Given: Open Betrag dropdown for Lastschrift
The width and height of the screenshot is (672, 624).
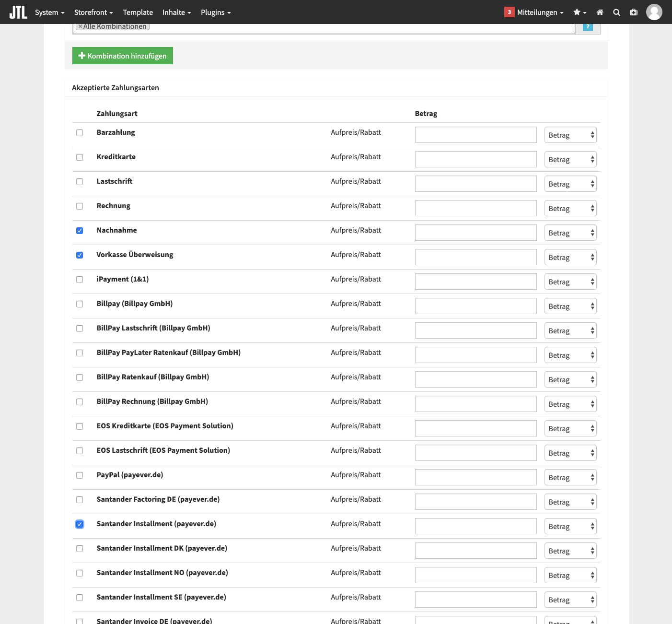Looking at the screenshot, I should [x=570, y=184].
